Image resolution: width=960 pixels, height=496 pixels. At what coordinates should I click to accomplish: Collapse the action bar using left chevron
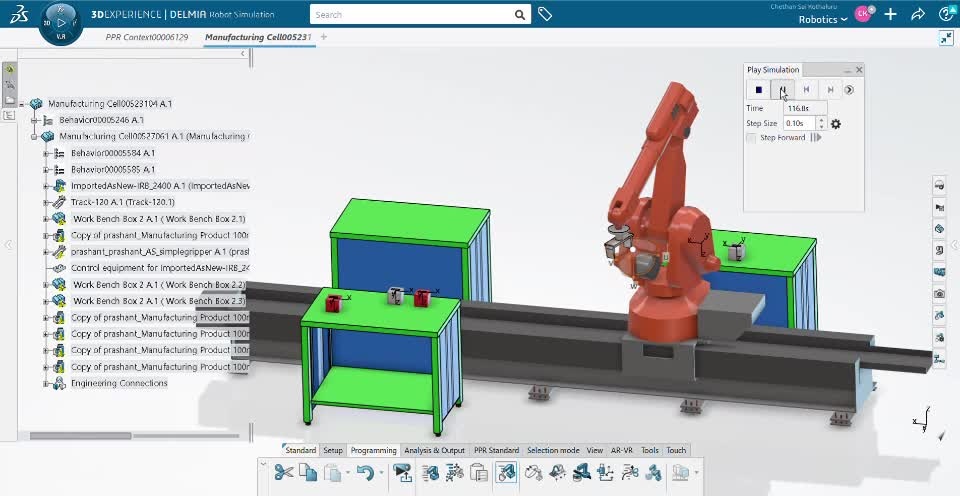(263, 464)
